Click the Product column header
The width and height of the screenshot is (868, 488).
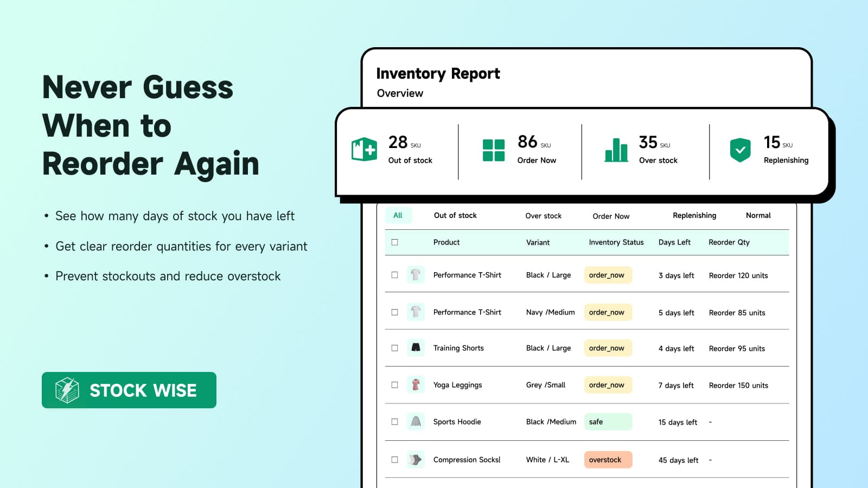pos(446,242)
